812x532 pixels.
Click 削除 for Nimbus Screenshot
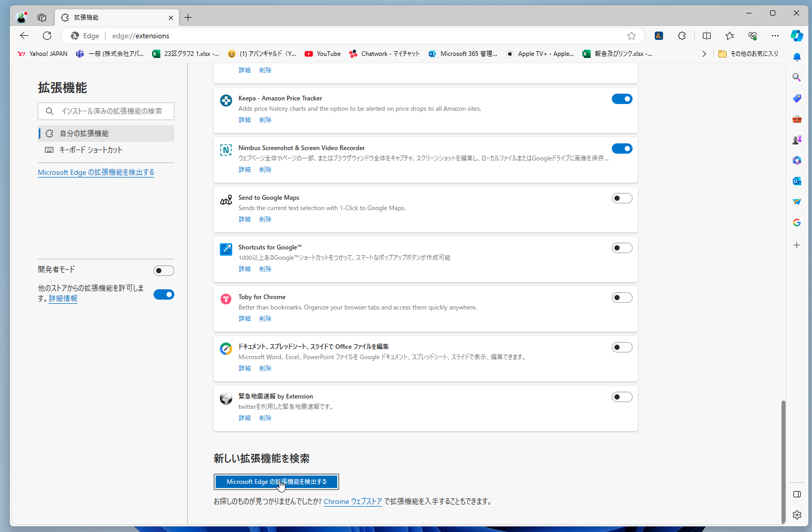pyautogui.click(x=265, y=170)
